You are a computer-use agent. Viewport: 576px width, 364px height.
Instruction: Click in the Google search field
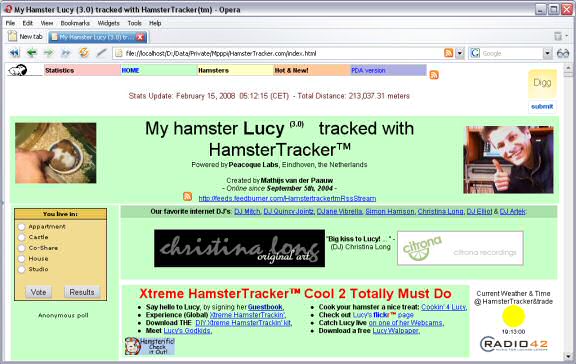pyautogui.click(x=511, y=53)
